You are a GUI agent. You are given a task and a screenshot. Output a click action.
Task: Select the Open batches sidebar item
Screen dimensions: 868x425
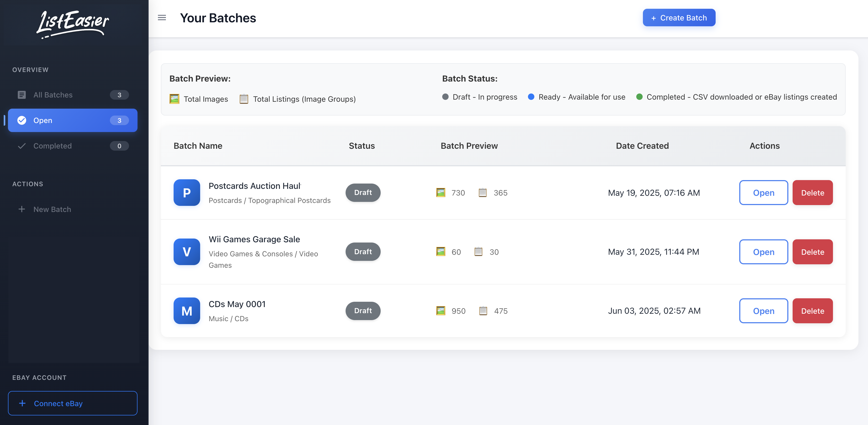tap(72, 120)
